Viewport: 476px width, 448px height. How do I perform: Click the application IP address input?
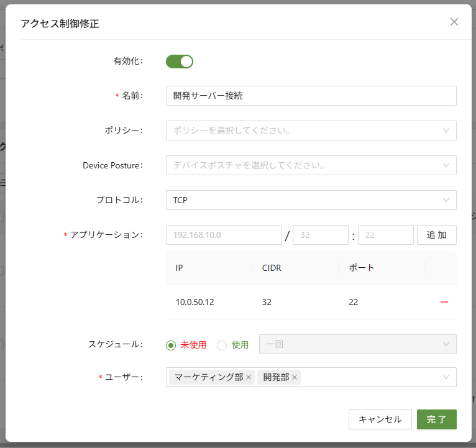pos(224,235)
